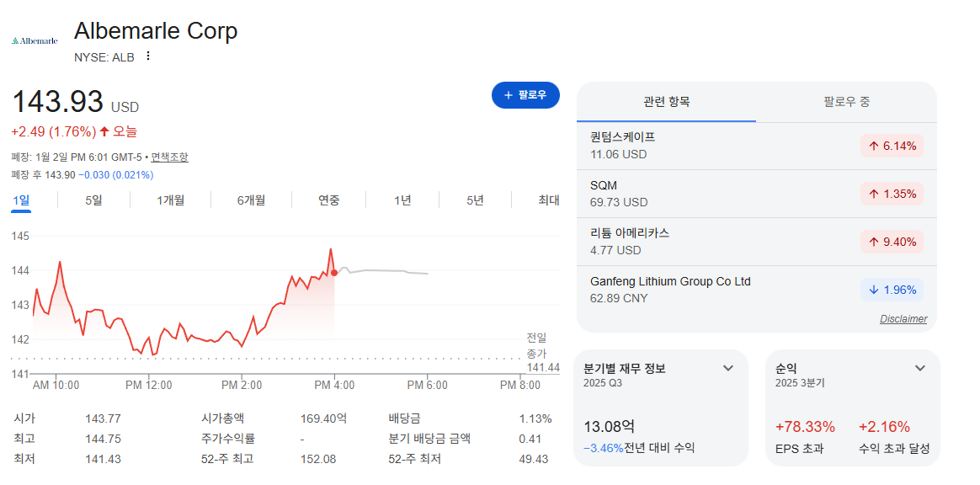This screenshot has width=980, height=485.
Task: Open the three-dot menu beside NYSE: ALB
Action: [x=148, y=56]
